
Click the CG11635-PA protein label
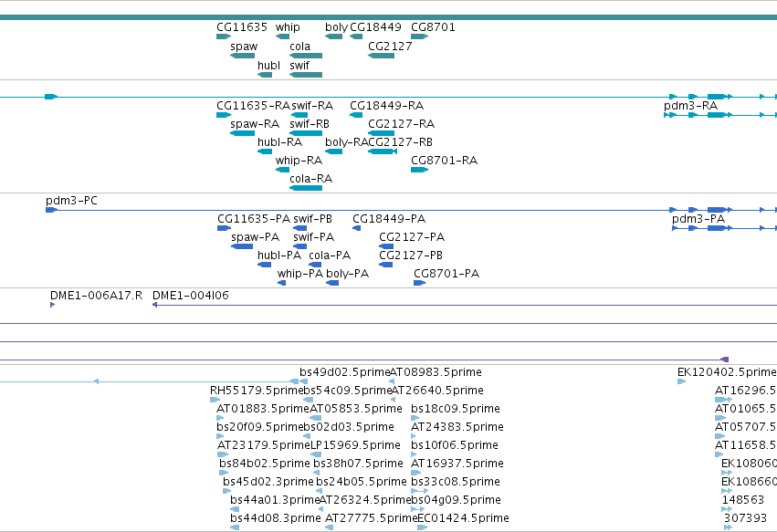[254, 219]
